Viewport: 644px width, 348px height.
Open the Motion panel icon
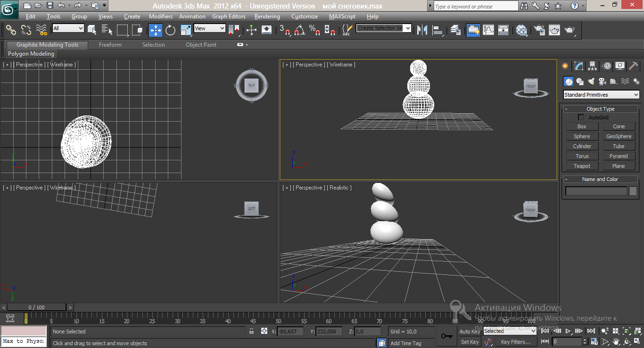607,66
